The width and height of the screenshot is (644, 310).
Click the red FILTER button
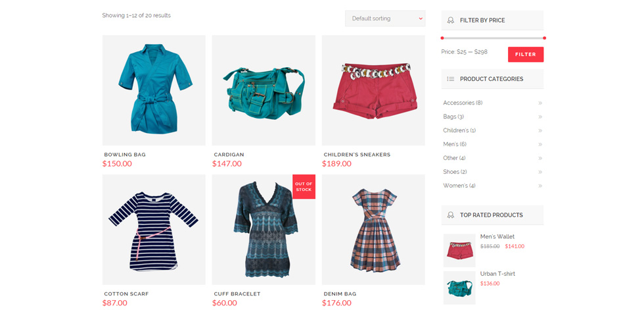pyautogui.click(x=525, y=54)
